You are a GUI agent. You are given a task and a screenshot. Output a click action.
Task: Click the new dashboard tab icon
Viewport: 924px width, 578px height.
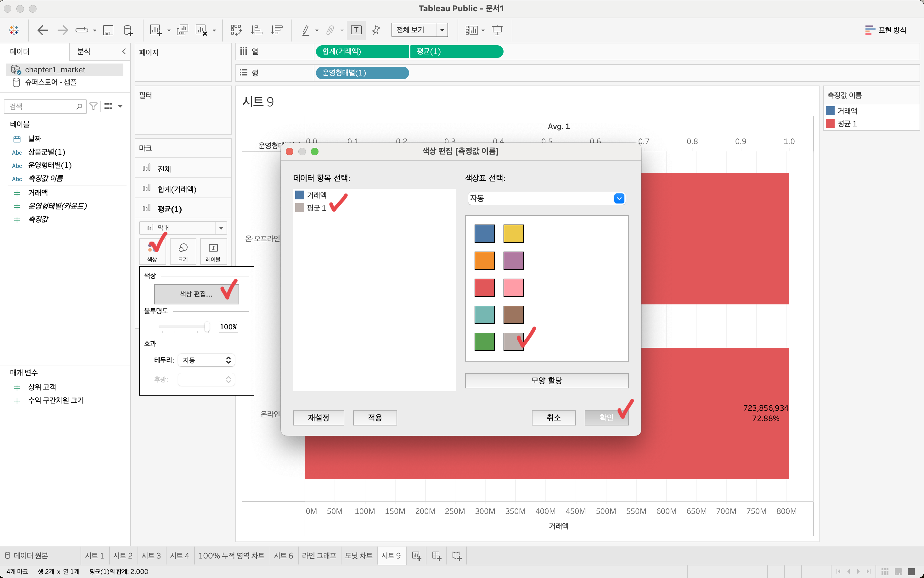(x=437, y=555)
